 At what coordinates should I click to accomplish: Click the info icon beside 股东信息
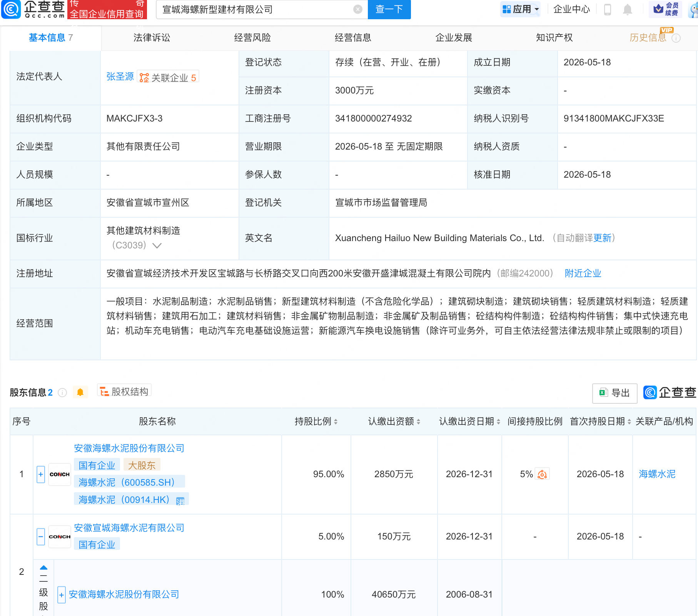[x=62, y=393]
